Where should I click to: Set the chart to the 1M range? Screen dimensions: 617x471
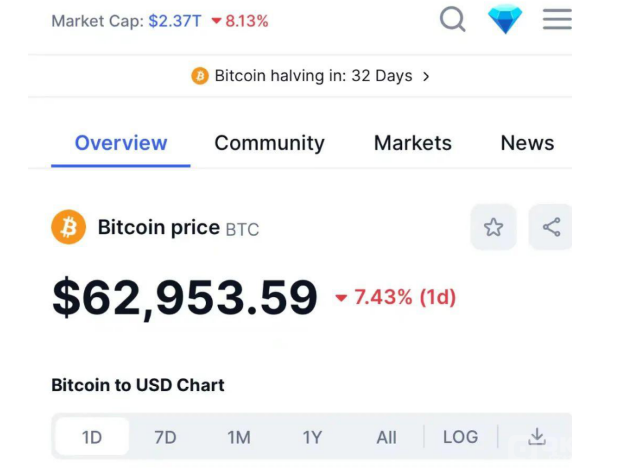coord(239,437)
